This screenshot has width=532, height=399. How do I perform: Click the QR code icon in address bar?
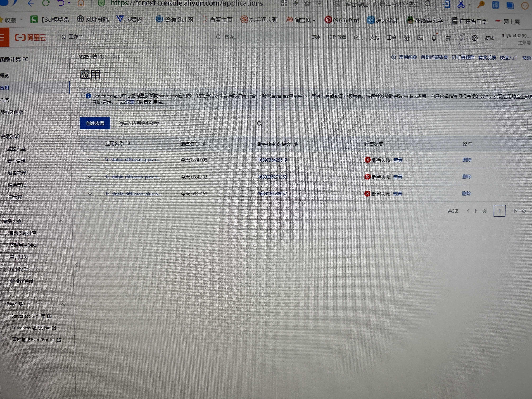tap(284, 3)
